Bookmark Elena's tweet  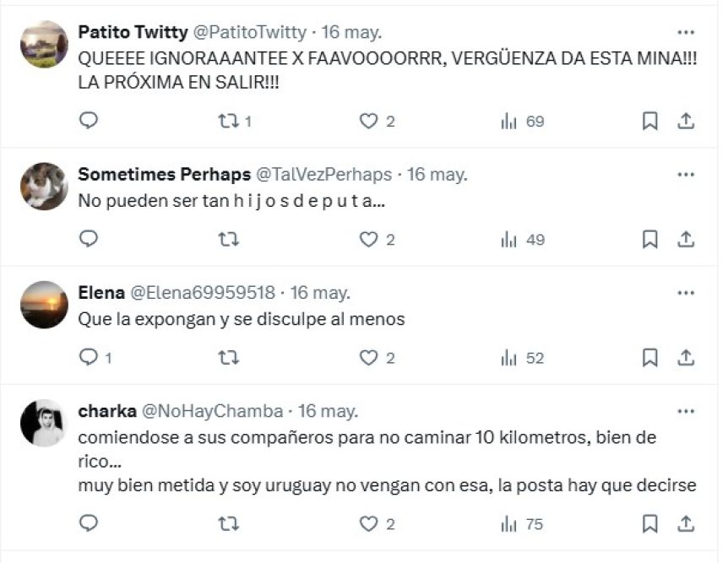(x=649, y=358)
